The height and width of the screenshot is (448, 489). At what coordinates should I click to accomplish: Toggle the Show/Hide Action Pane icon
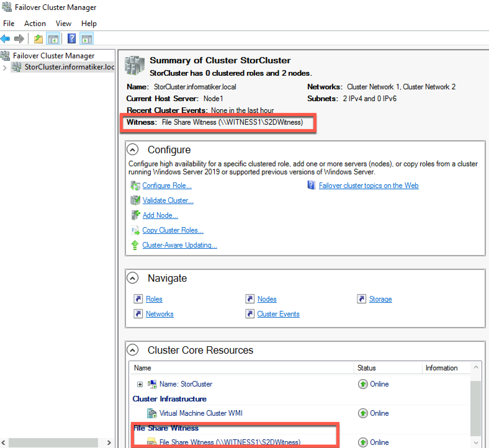click(87, 39)
